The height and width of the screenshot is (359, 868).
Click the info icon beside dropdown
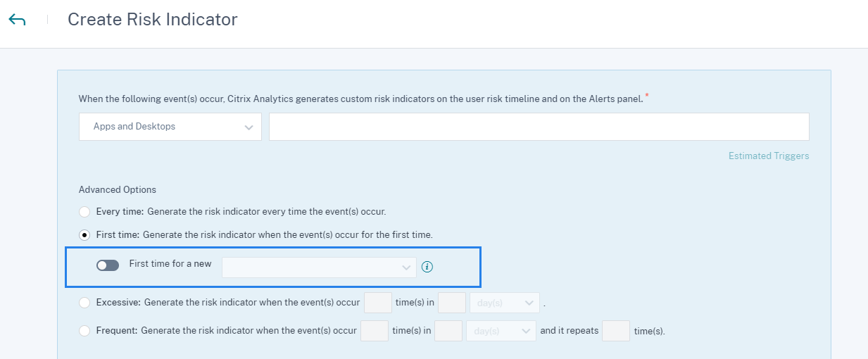pos(427,267)
